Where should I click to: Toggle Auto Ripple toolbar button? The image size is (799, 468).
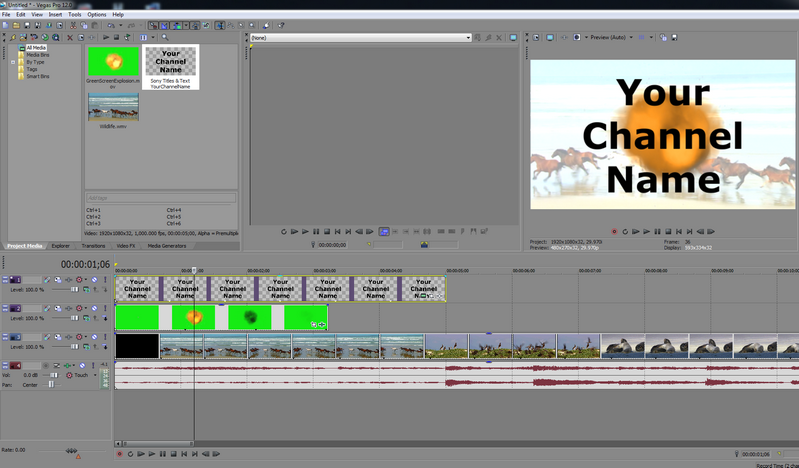pyautogui.click(x=176, y=25)
